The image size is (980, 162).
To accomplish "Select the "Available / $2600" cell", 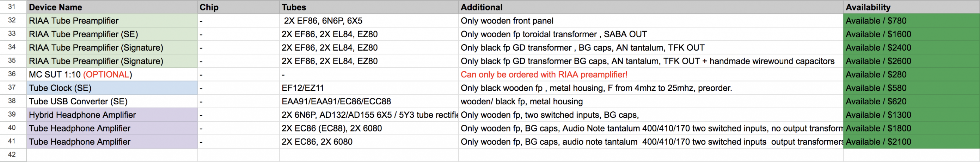I will pos(911,61).
